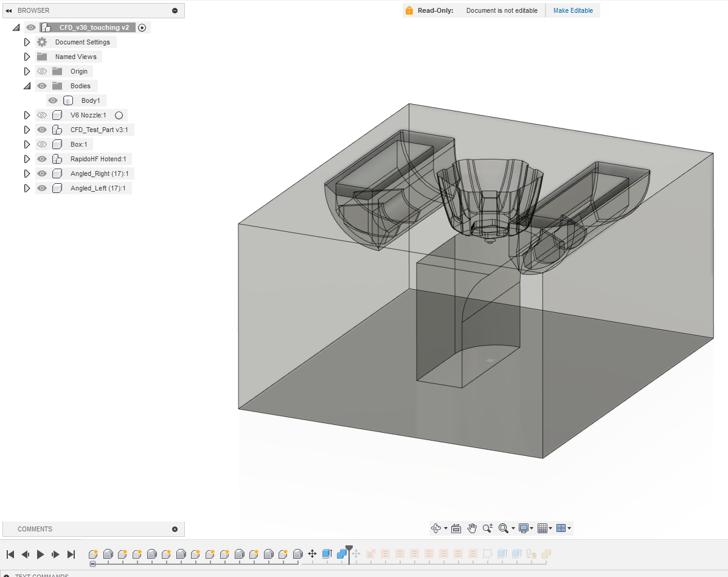Viewport: 728px width, 577px height.
Task: Collapse root CFD_v30_touching v2 node
Action: click(16, 28)
